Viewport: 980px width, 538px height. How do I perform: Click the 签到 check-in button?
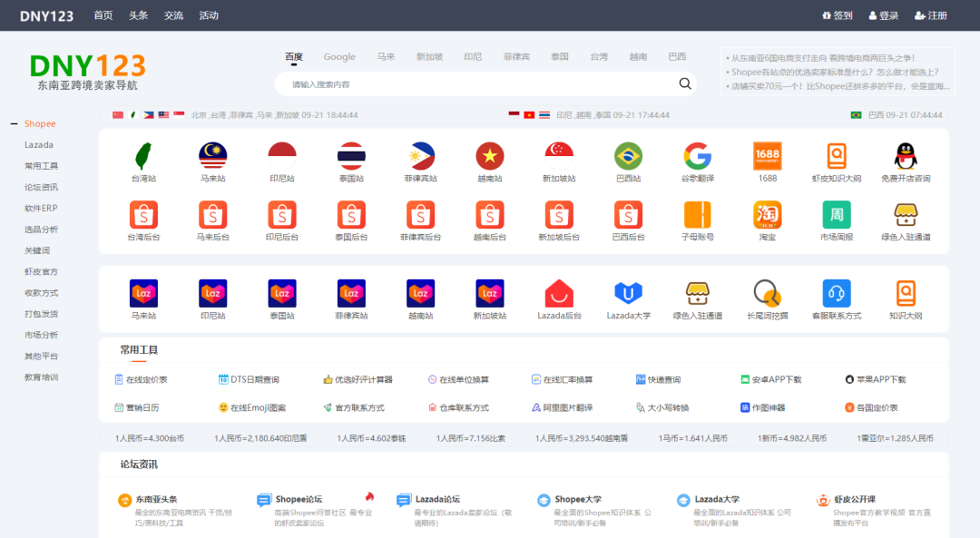[838, 15]
